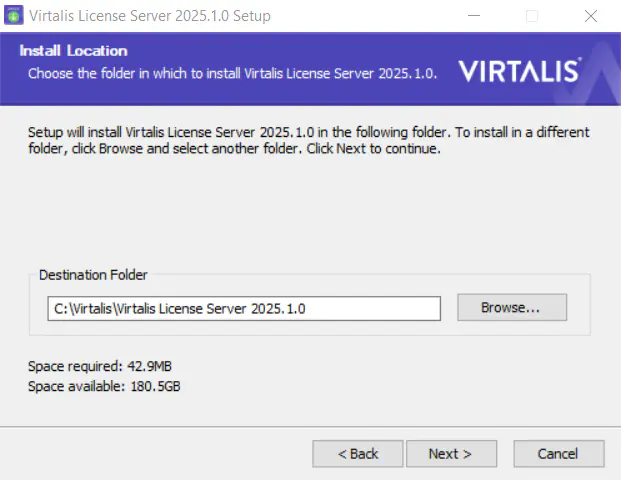Go to the previous step with Back
Screen dimensions: 621x480
358,454
